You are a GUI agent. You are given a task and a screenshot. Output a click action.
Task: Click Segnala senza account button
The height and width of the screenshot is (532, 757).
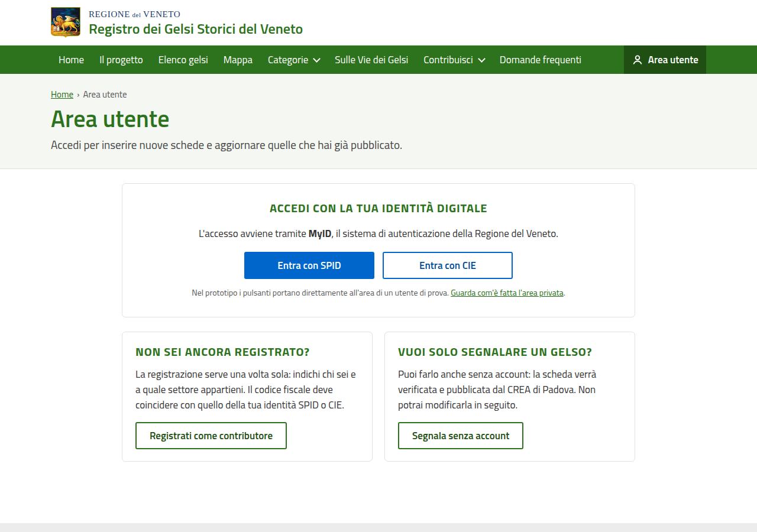(461, 436)
